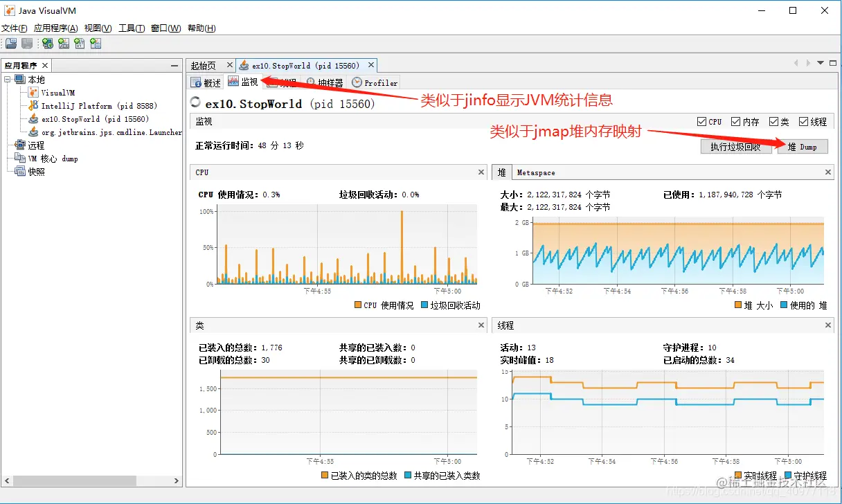The width and height of the screenshot is (842, 504).
Task: Click the last toolbar icon in the row
Action: (96, 44)
